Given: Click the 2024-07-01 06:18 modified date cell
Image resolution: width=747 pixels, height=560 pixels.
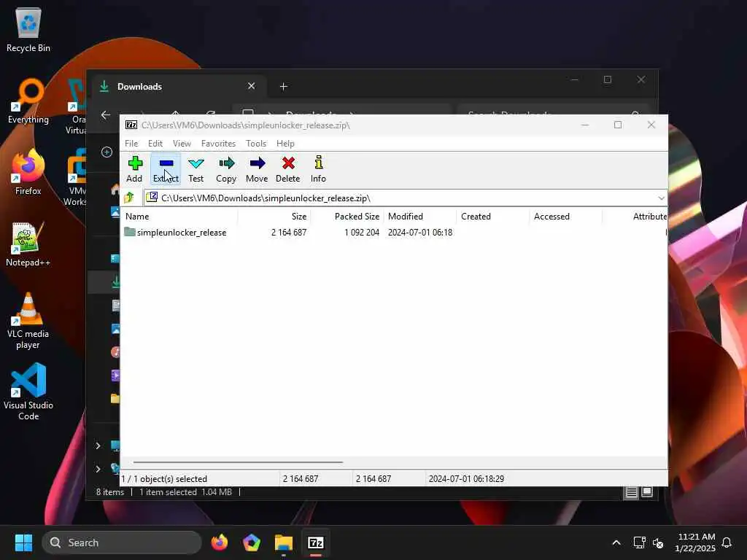Looking at the screenshot, I should (420, 233).
